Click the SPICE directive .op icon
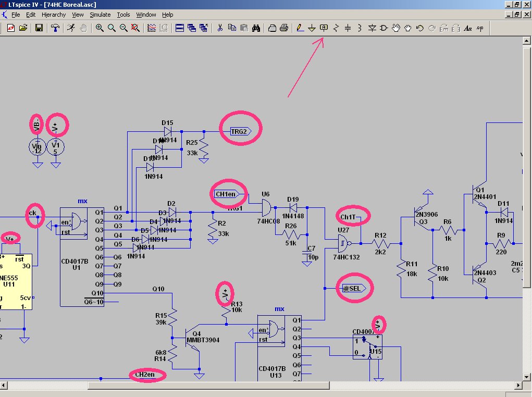Image resolution: width=532 pixels, height=397 pixels. point(480,28)
